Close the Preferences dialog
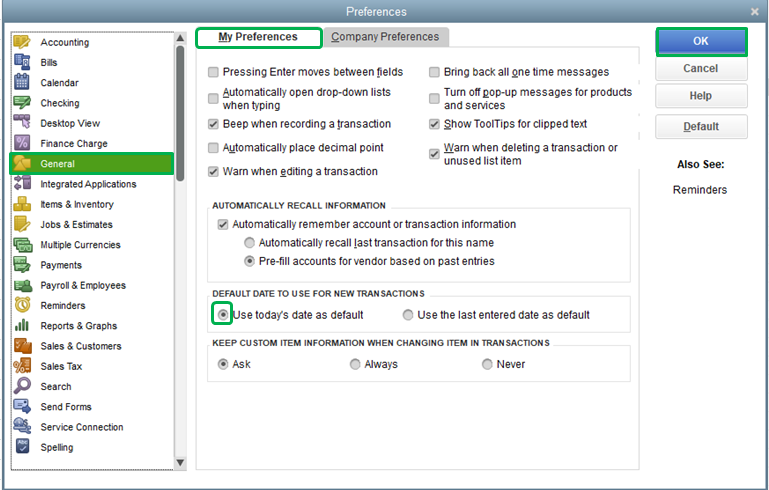769x490 pixels. point(754,12)
